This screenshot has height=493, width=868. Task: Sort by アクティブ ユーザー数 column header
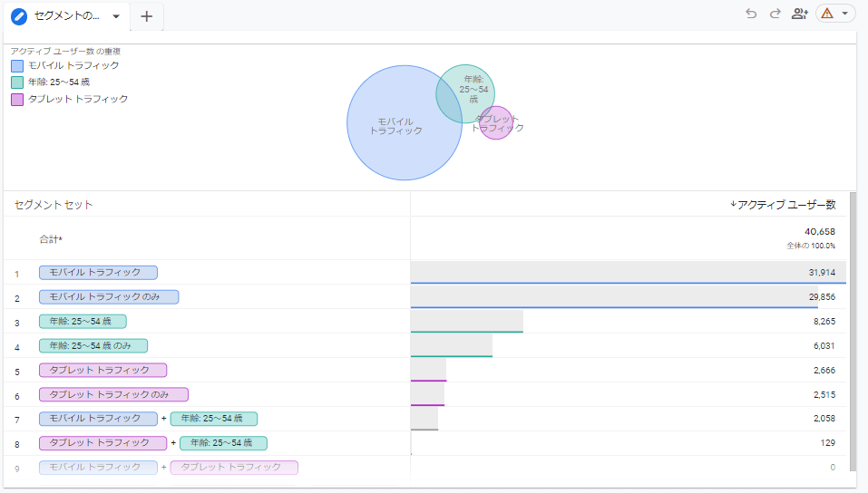tap(785, 205)
